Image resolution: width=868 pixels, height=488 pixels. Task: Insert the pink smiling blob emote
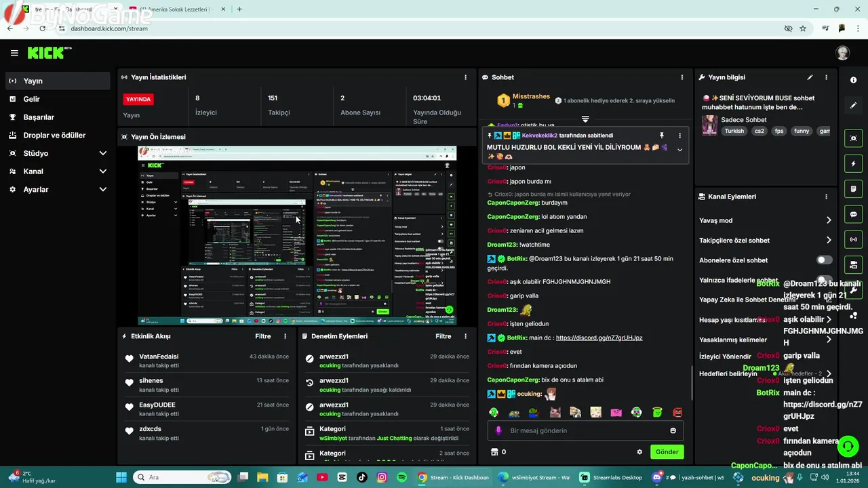click(x=616, y=412)
